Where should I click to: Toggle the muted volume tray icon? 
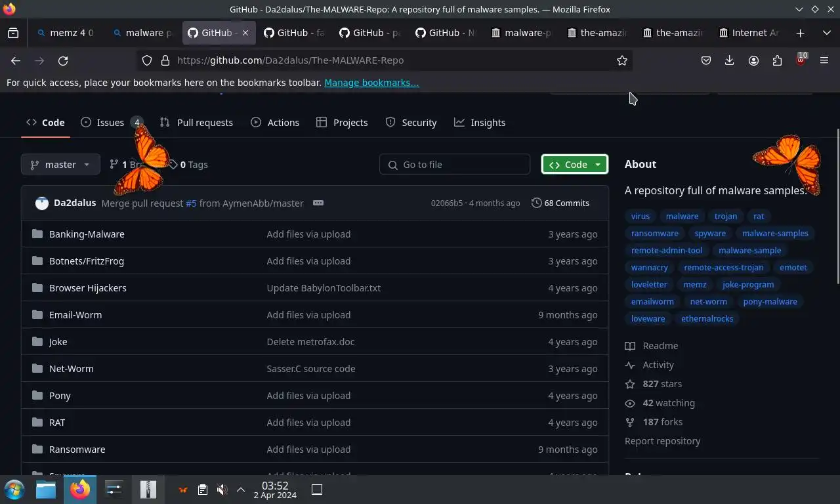(222, 490)
